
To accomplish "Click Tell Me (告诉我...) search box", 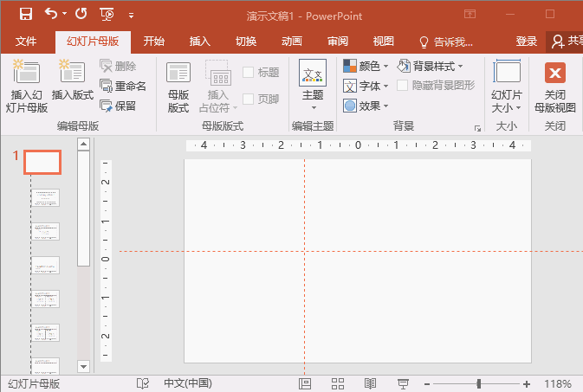I will (x=446, y=42).
